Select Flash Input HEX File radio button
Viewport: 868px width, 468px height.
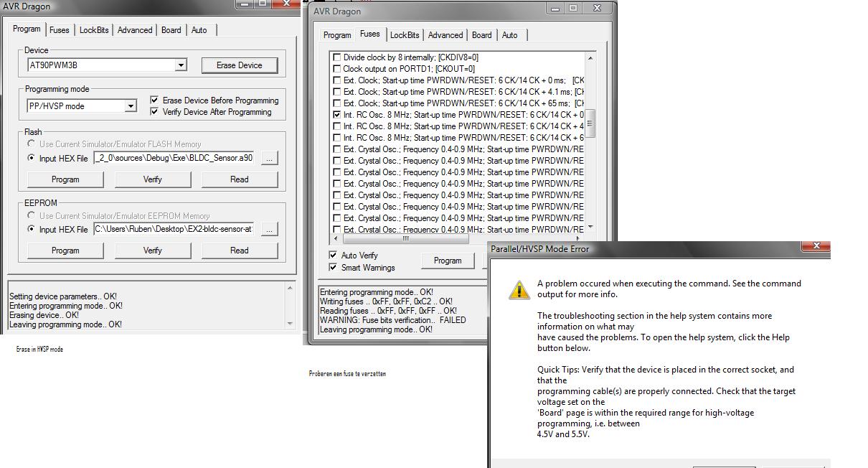(x=31, y=158)
